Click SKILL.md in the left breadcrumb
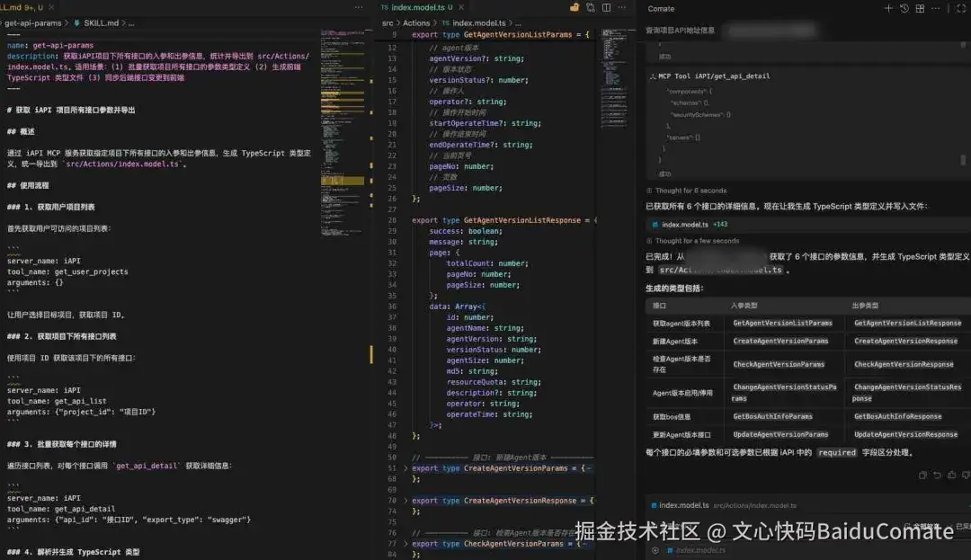This screenshot has width=971, height=560. click(101, 22)
